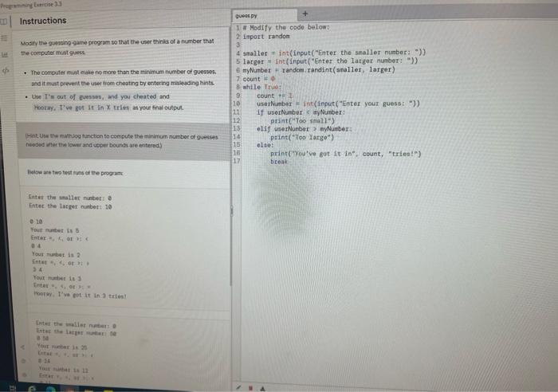558x392 pixels.
Task: Click the 'while True:' code line
Action: (262, 87)
